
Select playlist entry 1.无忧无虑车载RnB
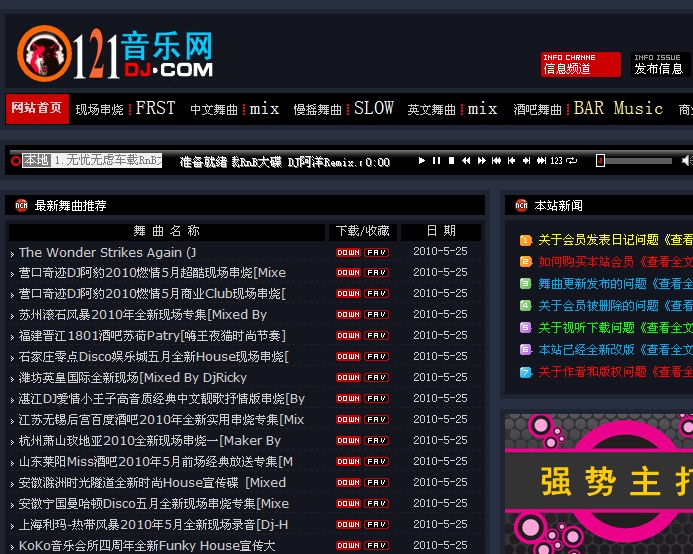point(107,160)
